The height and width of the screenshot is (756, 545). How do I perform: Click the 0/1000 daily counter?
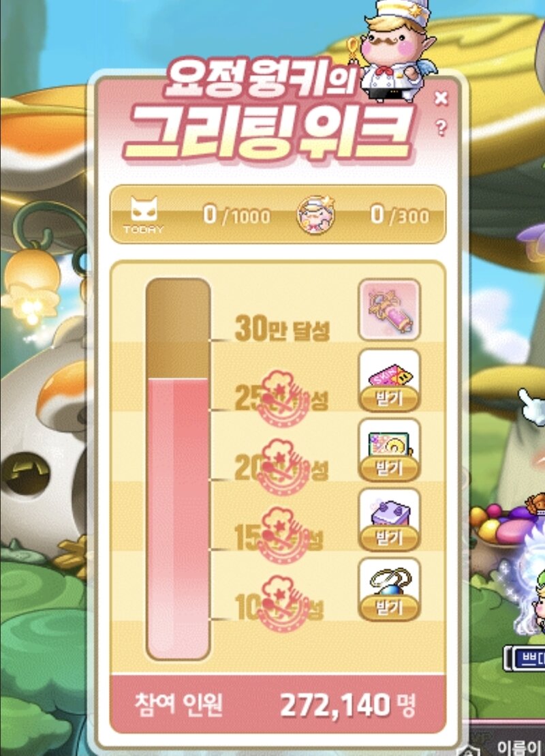(236, 215)
